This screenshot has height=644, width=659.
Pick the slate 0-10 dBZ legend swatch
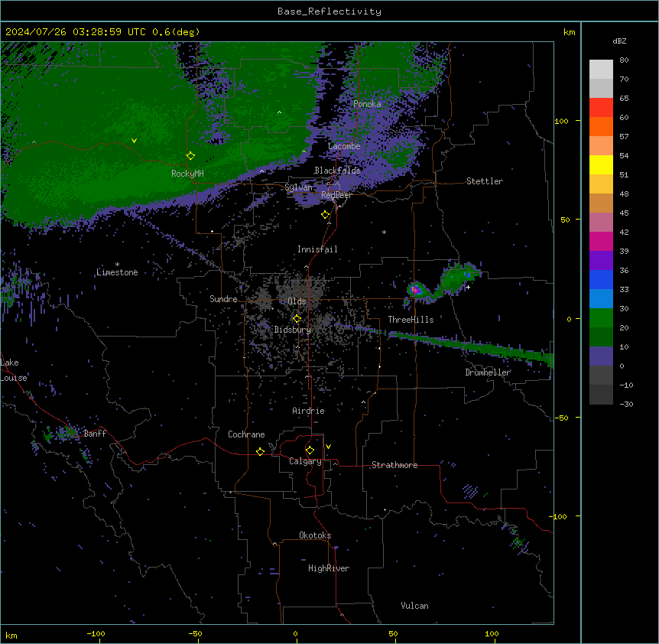[601, 356]
